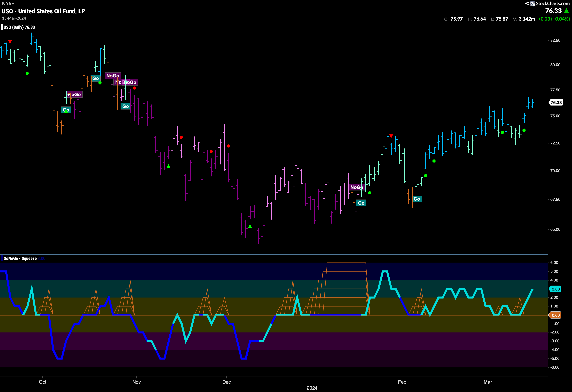Click the StockCharts.com logo watermark link

[x=547, y=3]
